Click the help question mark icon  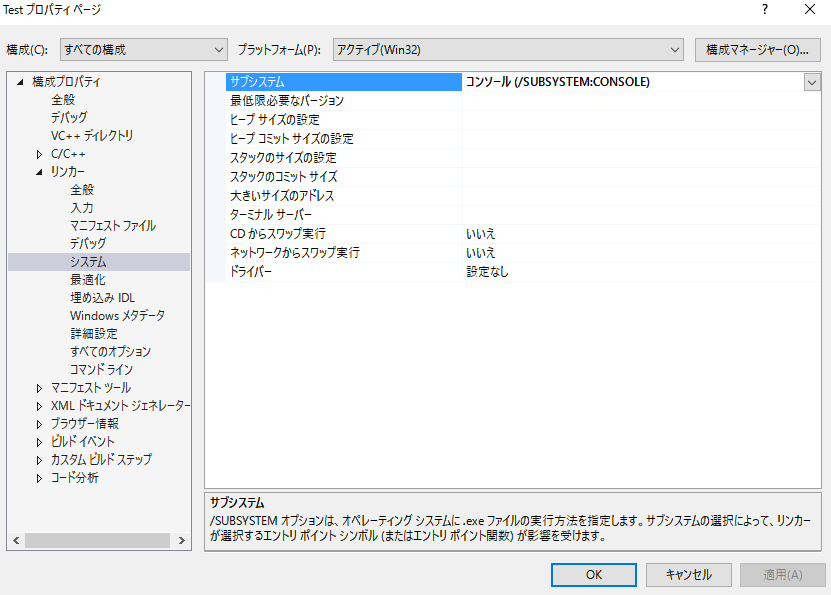(x=765, y=10)
